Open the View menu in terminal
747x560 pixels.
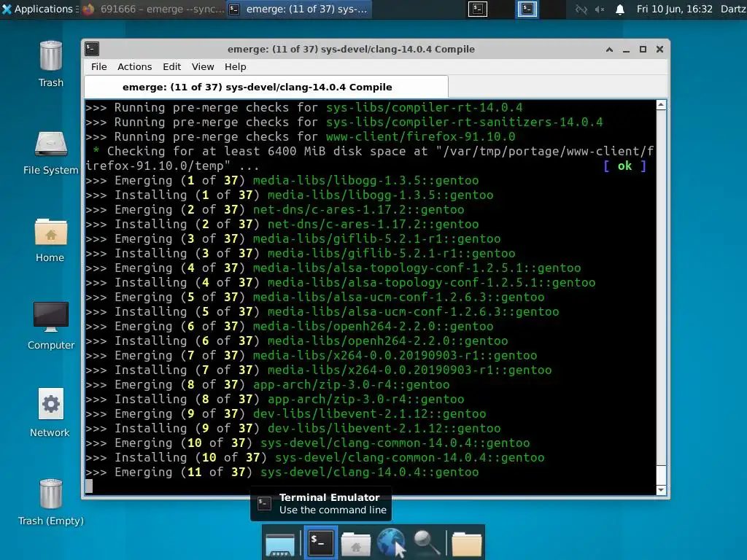click(203, 66)
